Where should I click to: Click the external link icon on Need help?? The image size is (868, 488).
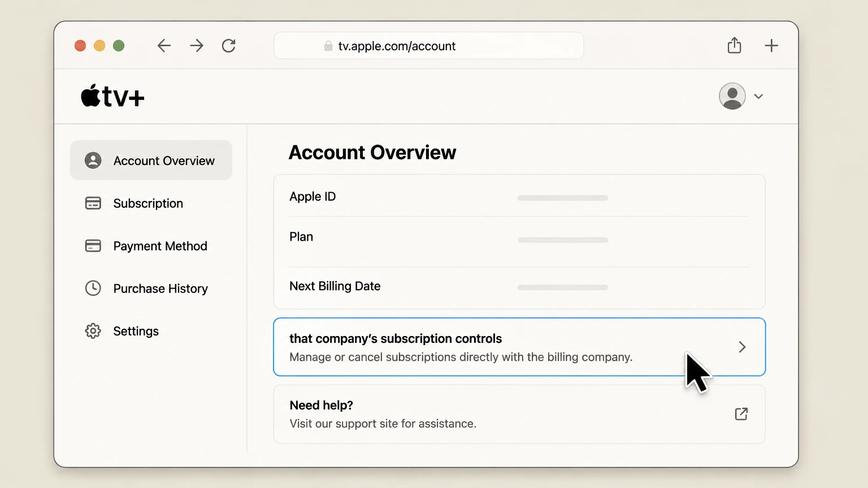point(741,414)
